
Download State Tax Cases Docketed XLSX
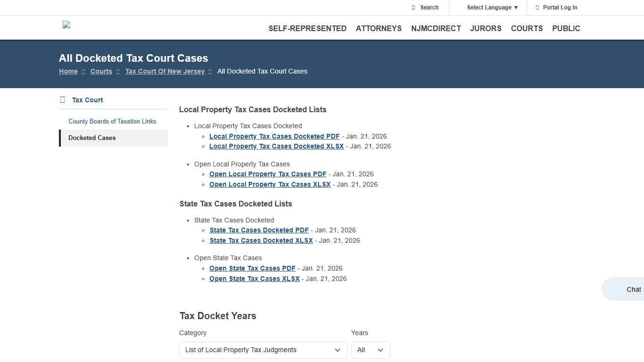[x=261, y=240]
